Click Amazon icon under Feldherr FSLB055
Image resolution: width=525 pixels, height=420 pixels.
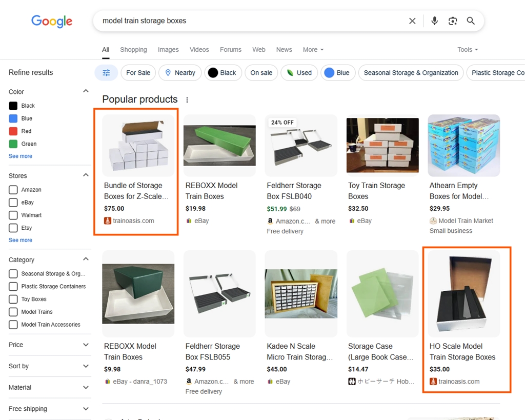[189, 381]
